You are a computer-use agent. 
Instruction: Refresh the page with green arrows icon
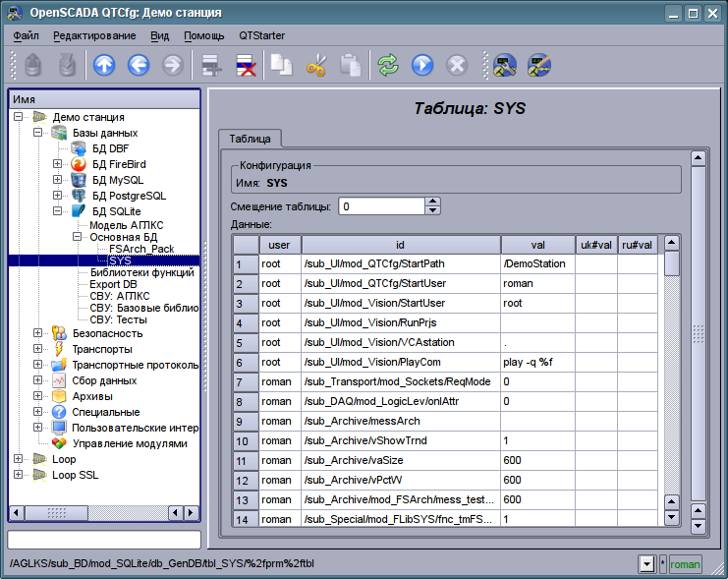pos(388,65)
